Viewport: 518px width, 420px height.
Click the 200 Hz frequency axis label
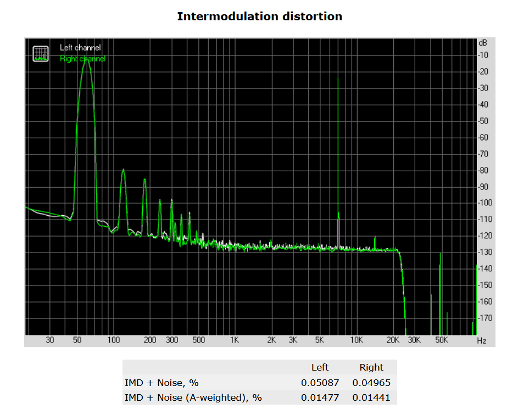click(150, 340)
